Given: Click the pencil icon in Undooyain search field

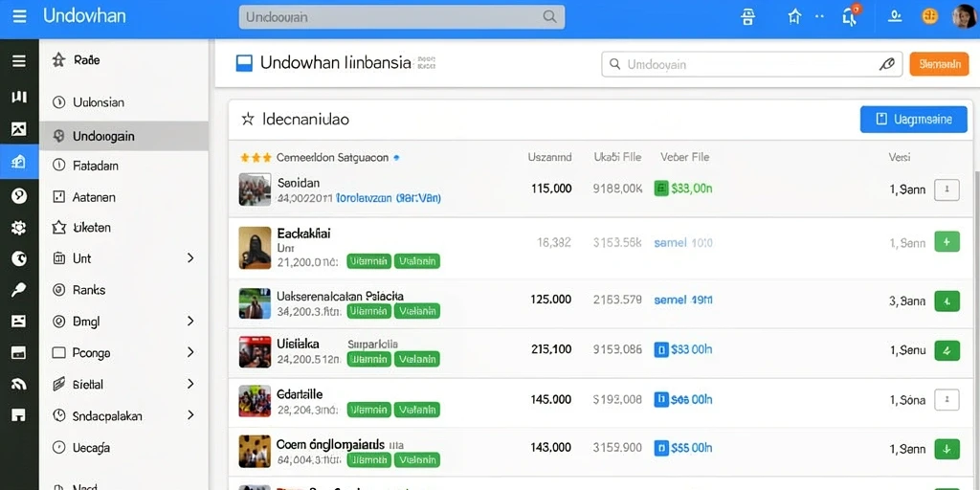Looking at the screenshot, I should 886,64.
